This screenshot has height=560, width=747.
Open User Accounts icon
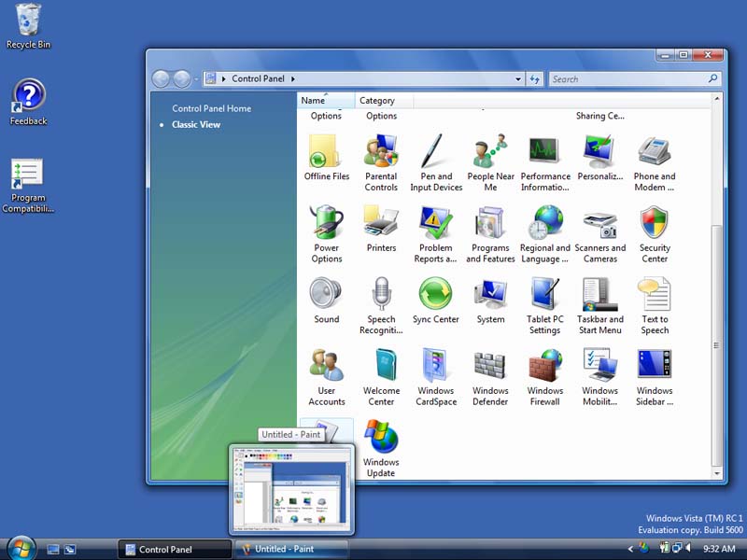point(326,377)
